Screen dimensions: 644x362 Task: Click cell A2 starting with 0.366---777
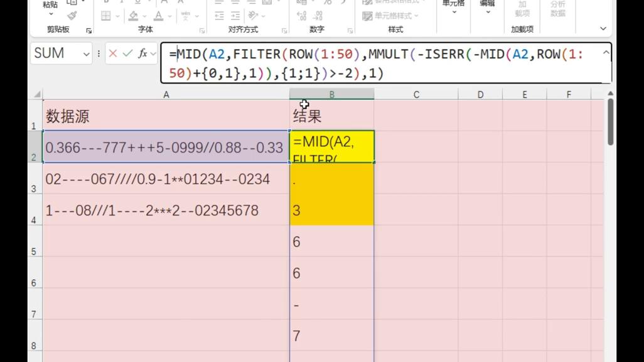click(166, 147)
